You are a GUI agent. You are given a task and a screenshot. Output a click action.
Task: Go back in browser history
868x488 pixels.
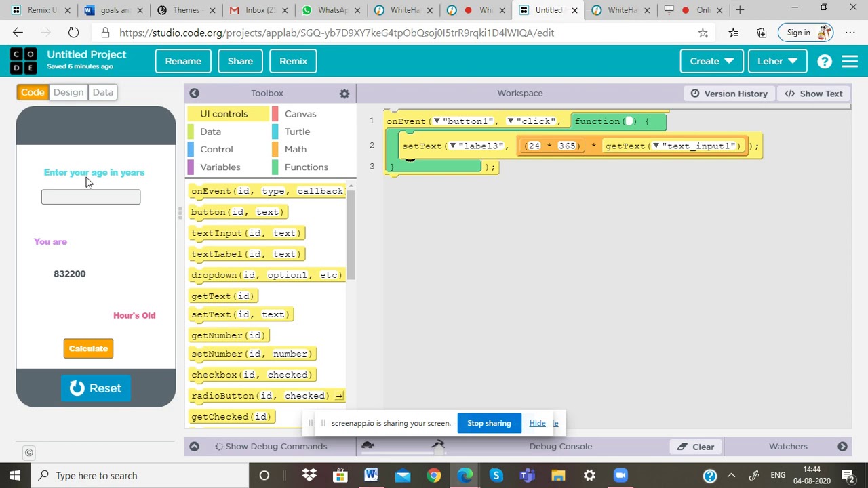(x=18, y=33)
